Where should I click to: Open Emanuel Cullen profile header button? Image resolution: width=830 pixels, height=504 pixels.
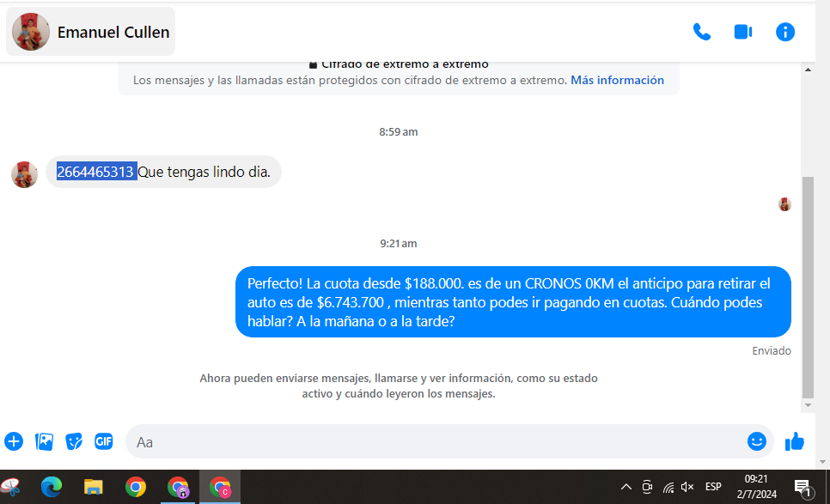(90, 32)
